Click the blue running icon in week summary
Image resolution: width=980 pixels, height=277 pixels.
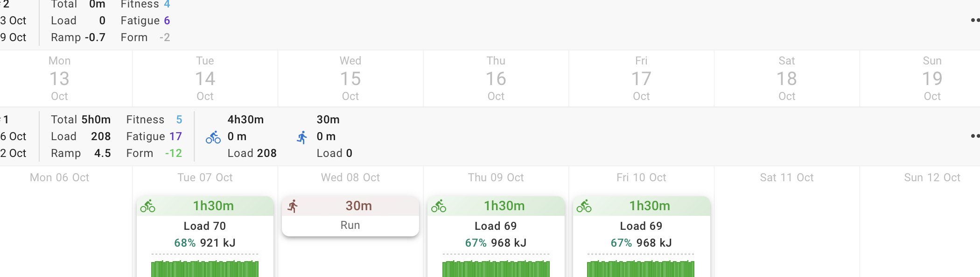pos(302,137)
